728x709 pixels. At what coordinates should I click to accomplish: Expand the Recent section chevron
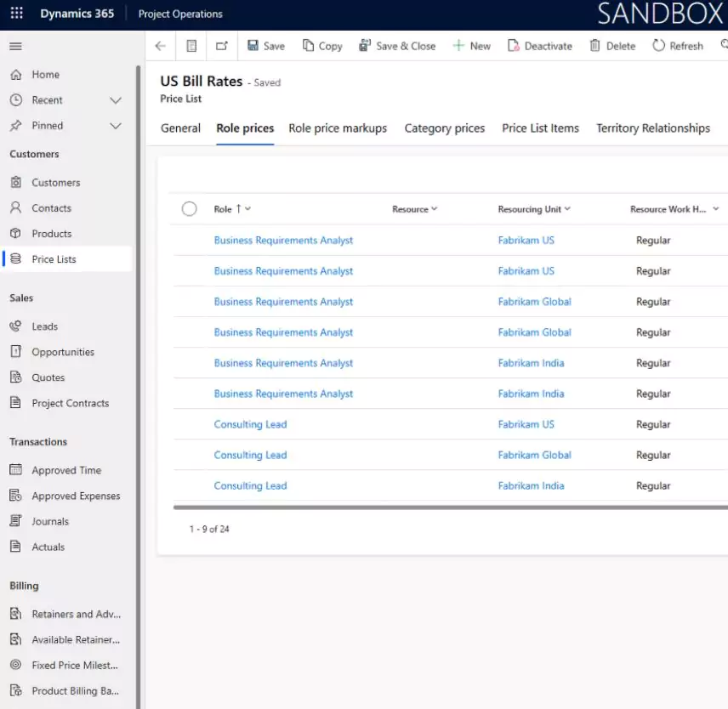click(116, 100)
